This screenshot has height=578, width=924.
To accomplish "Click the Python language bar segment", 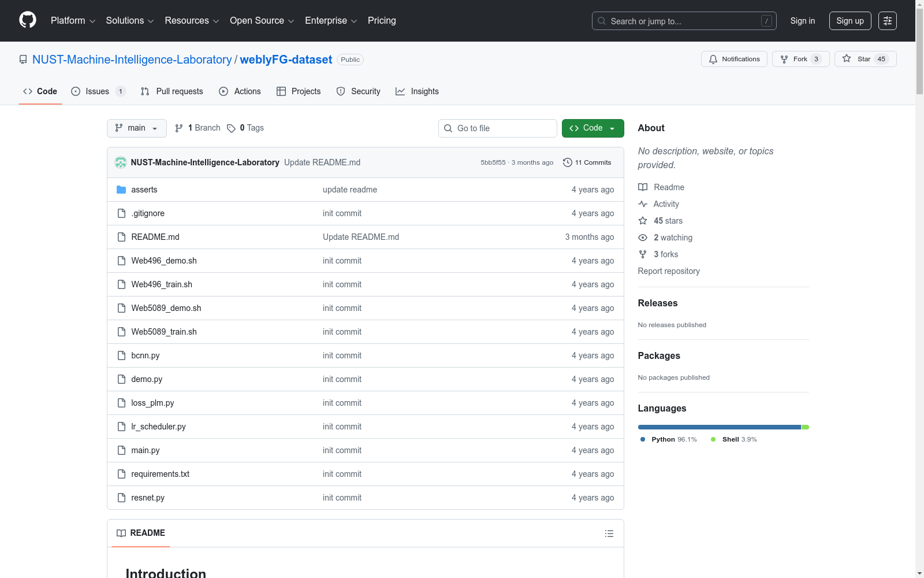I will (x=720, y=427).
